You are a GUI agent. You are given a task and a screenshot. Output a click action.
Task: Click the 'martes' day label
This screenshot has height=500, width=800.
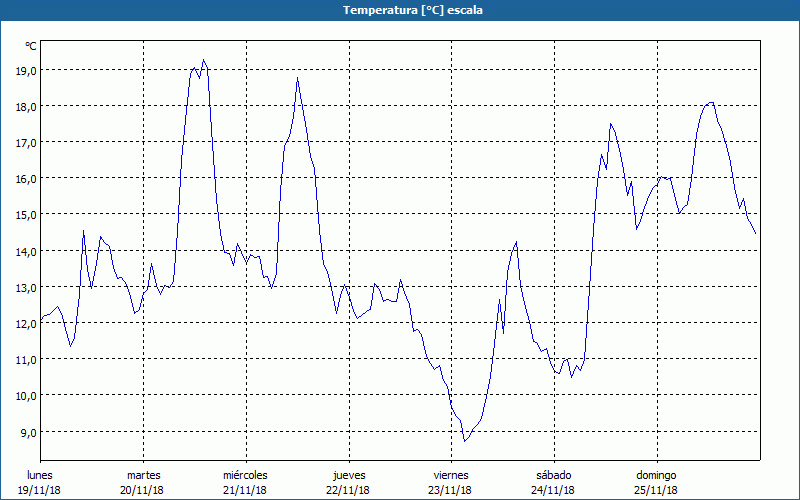coord(144,475)
